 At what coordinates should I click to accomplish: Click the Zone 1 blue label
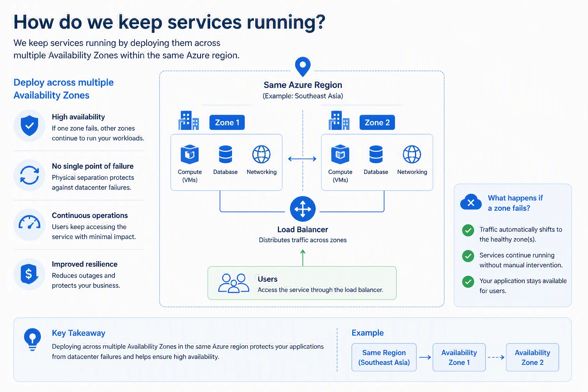pos(227,122)
